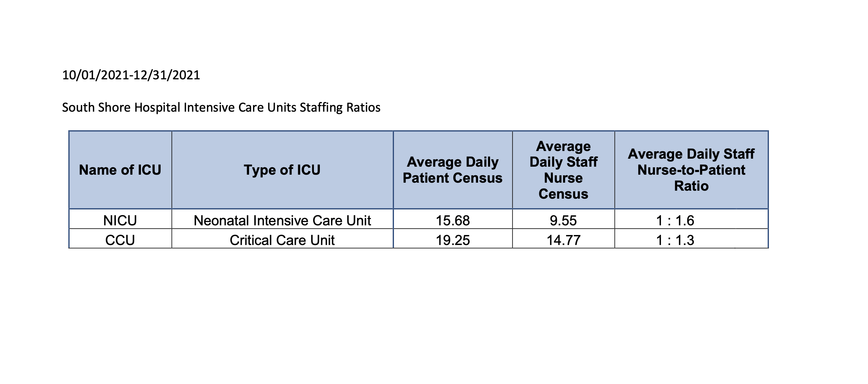This screenshot has width=868, height=384.
Task: Click the 'Neonatal Intensive Care Unit' cell
Action: pyautogui.click(x=282, y=220)
